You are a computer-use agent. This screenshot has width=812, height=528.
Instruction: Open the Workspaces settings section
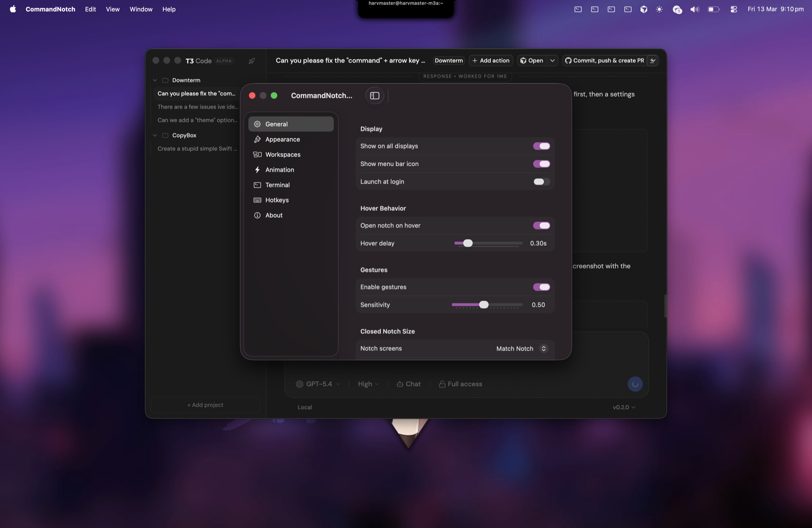click(x=283, y=154)
